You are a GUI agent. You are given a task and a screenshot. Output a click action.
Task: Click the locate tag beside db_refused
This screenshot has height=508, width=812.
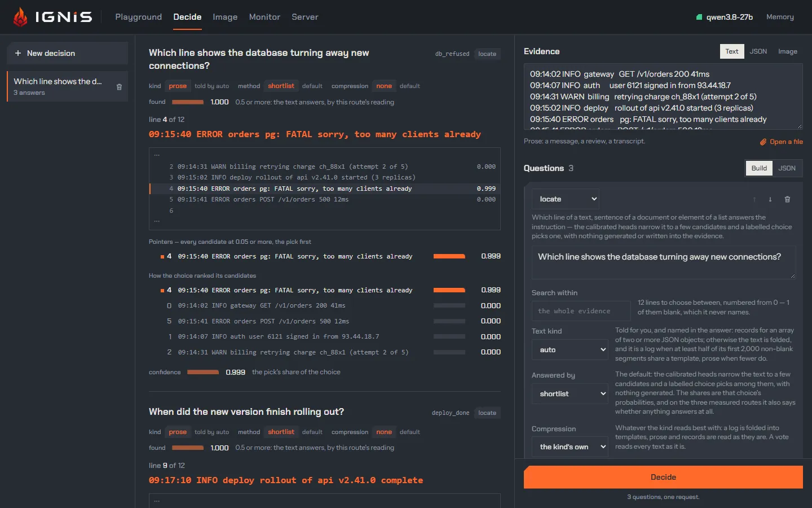coord(487,54)
